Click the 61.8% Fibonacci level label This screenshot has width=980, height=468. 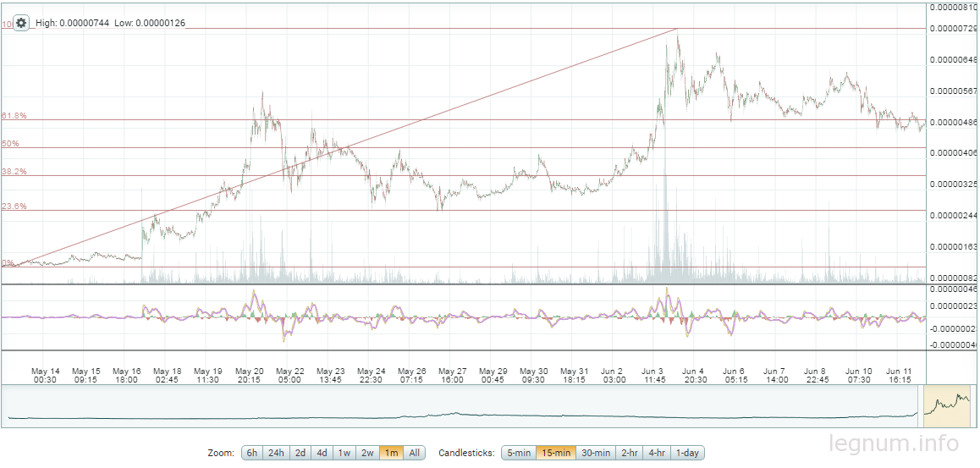[x=14, y=116]
